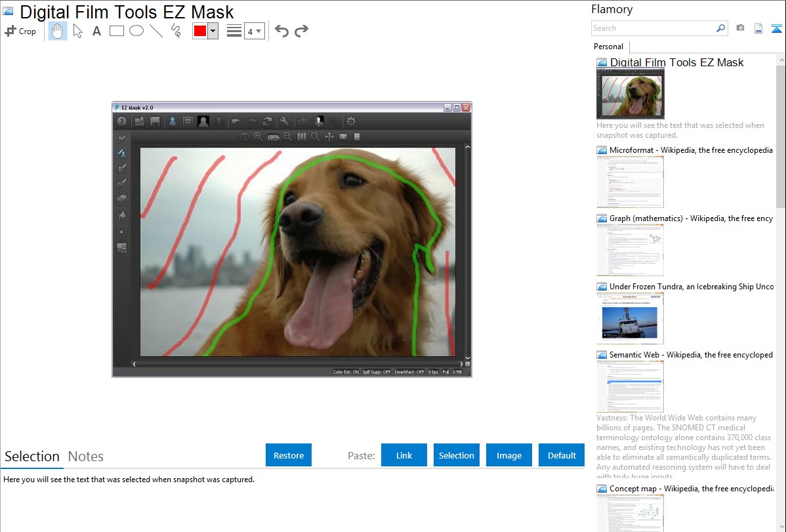Switch to the Personal tab

(609, 47)
